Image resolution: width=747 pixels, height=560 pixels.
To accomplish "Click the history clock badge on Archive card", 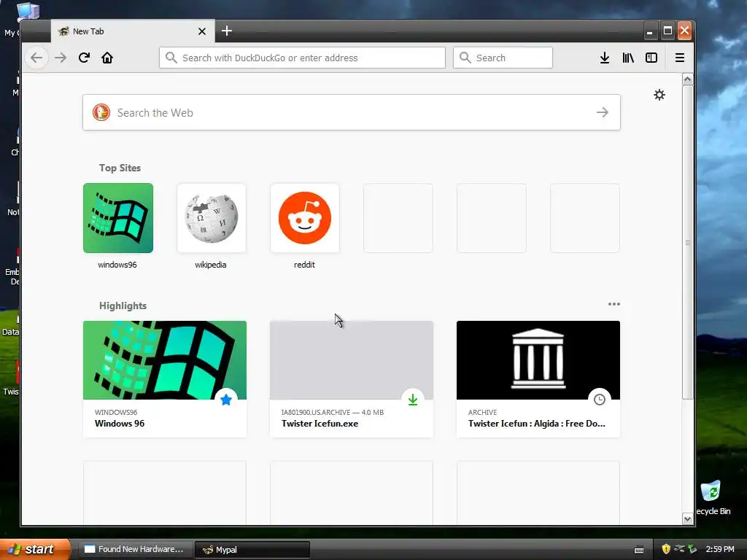I will pyautogui.click(x=600, y=400).
